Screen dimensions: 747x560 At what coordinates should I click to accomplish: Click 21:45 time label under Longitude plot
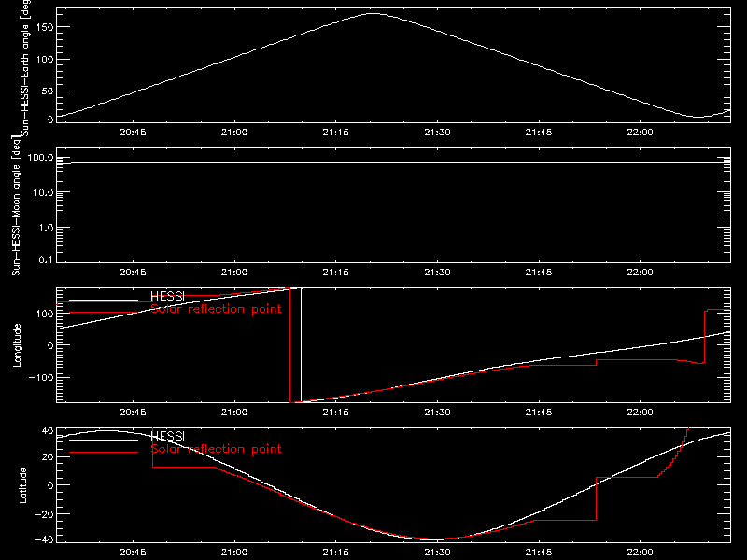[539, 413]
